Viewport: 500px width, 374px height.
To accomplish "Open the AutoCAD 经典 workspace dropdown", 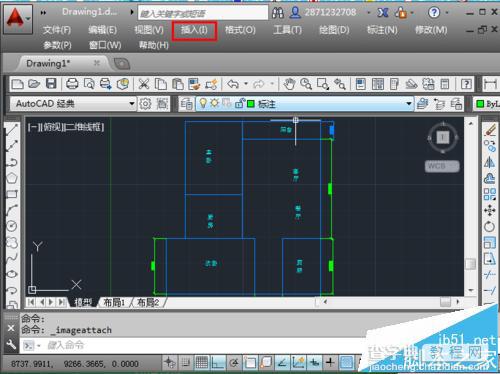I will coord(73,104).
